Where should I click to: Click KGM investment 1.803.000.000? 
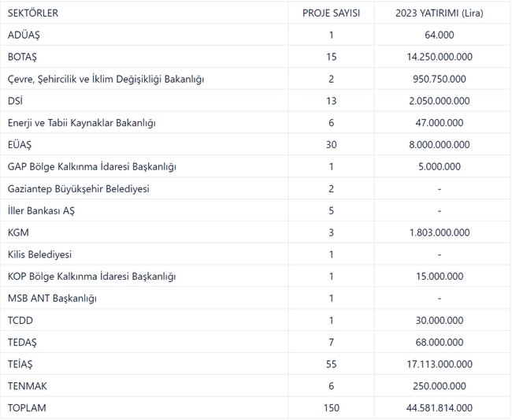(440, 232)
